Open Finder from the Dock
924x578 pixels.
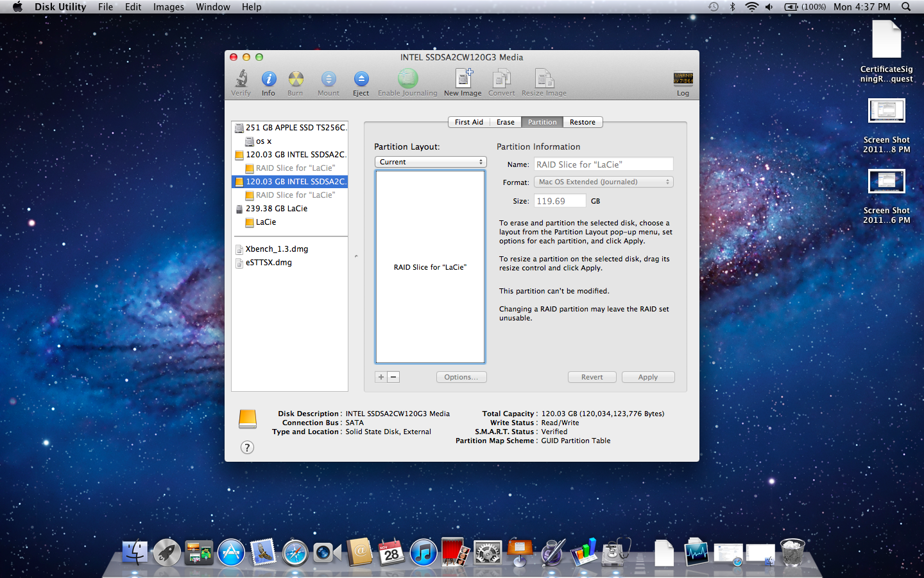pos(135,552)
